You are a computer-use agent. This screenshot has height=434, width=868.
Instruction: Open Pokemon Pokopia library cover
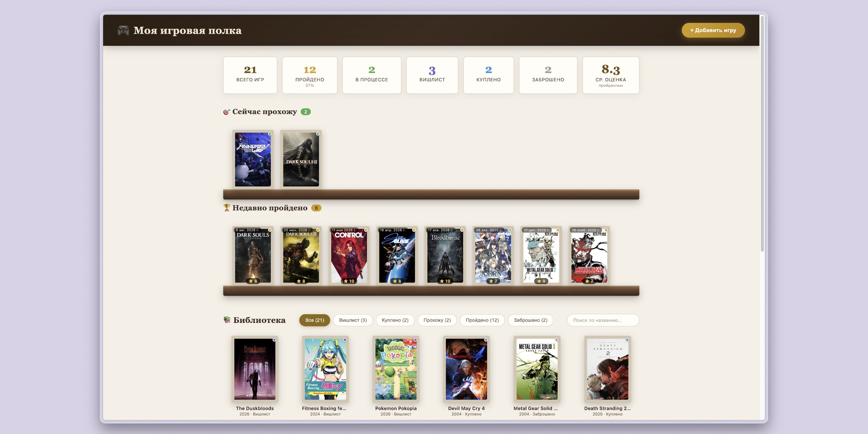coord(396,369)
